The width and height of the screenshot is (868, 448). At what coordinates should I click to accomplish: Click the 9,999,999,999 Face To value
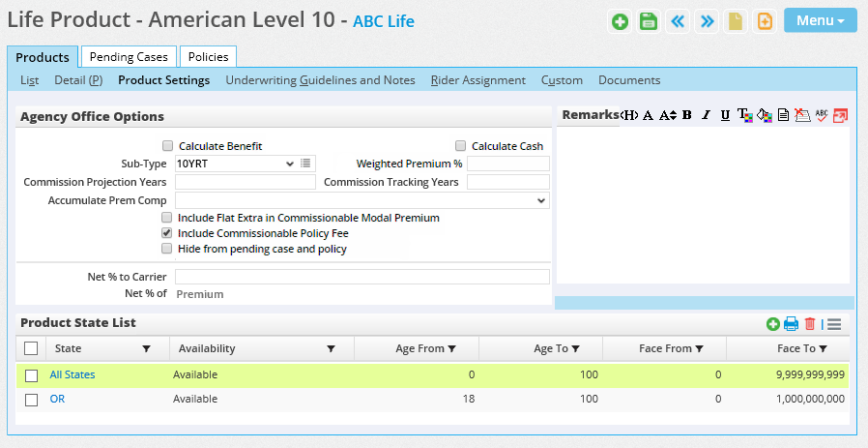coord(810,374)
